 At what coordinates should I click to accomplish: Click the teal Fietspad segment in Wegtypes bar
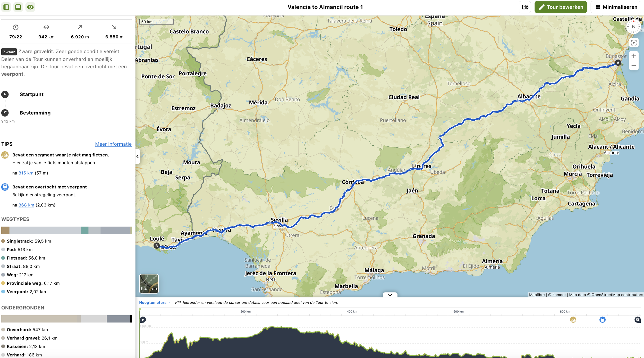(x=84, y=230)
